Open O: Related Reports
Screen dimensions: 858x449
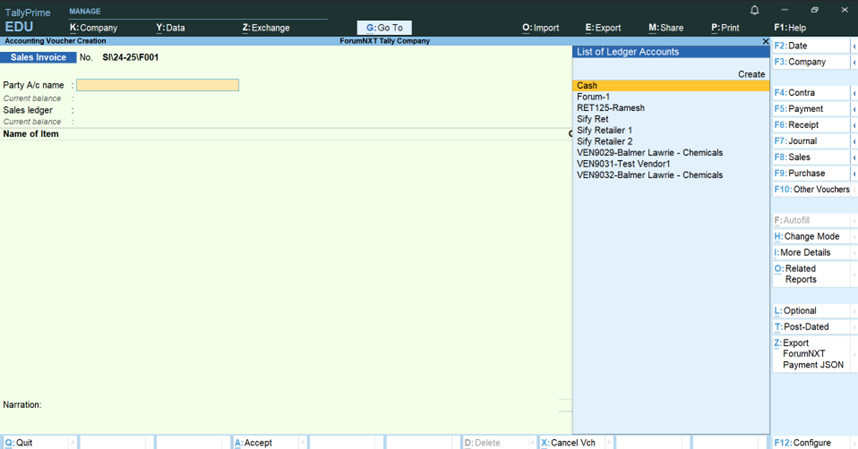point(811,274)
